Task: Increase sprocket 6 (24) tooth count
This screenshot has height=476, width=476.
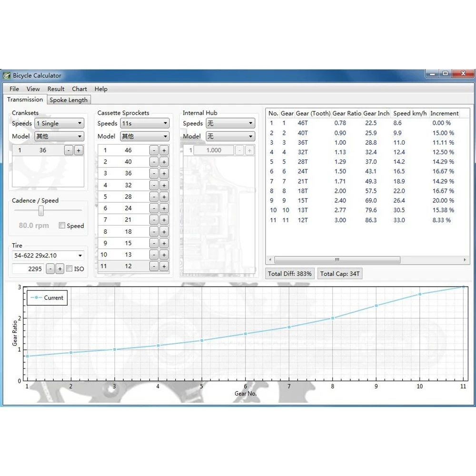Action: point(164,208)
